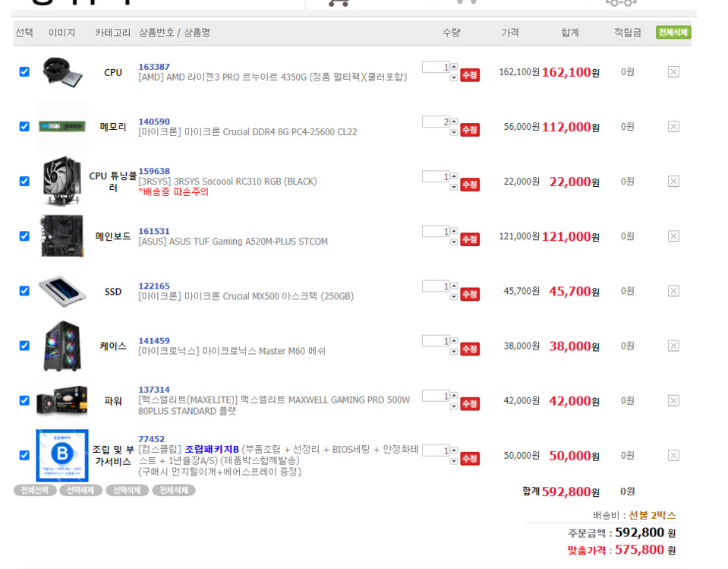Click the 수정 button for the power supply
This screenshot has height=569, width=728.
(470, 404)
